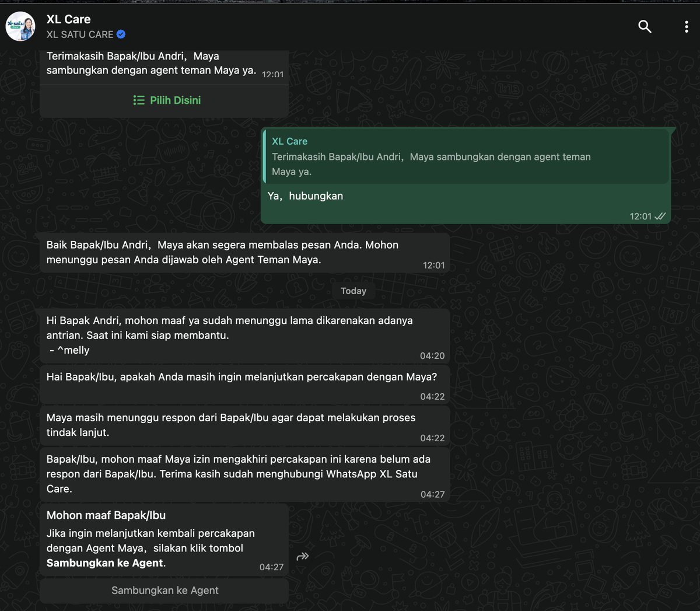Click the XL Care profile avatar

20,26
